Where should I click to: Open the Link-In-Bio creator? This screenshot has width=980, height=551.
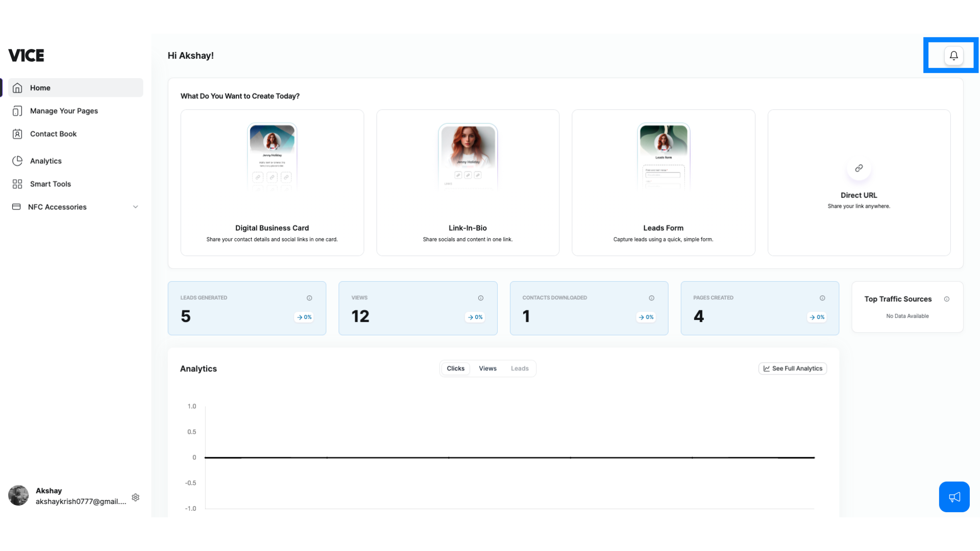pyautogui.click(x=468, y=182)
